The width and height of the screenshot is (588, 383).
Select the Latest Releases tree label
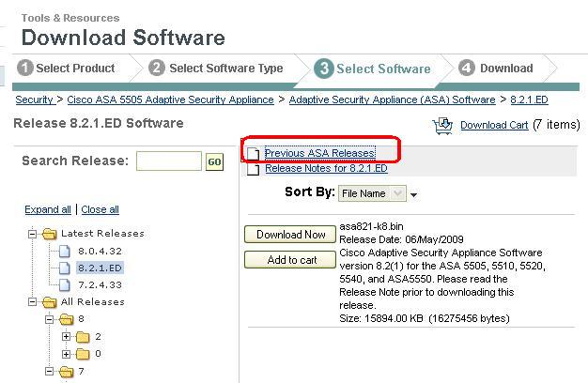(102, 234)
